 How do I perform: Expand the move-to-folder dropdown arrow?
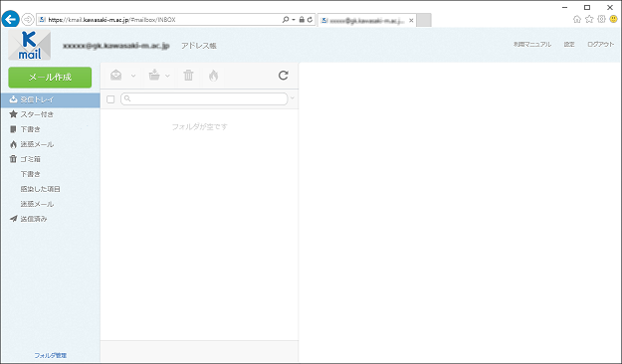click(167, 76)
